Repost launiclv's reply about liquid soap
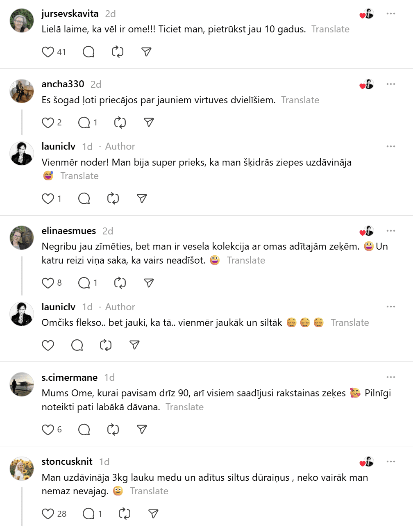 [113, 199]
